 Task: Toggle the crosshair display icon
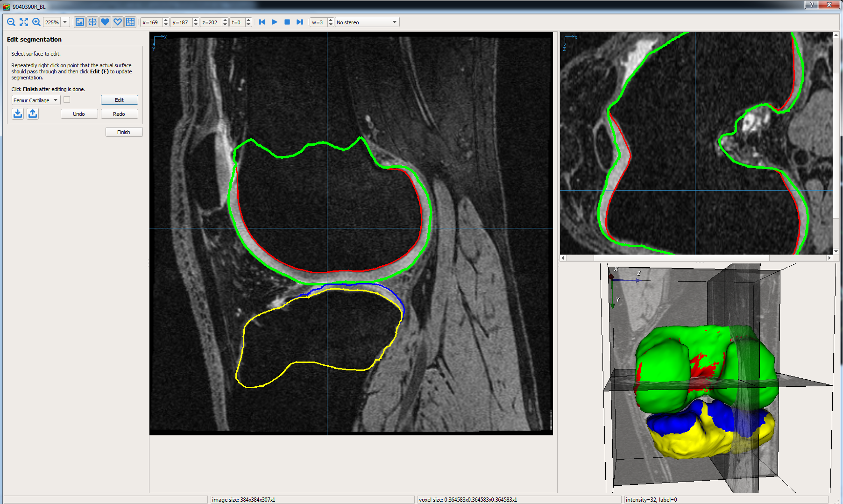click(x=92, y=22)
